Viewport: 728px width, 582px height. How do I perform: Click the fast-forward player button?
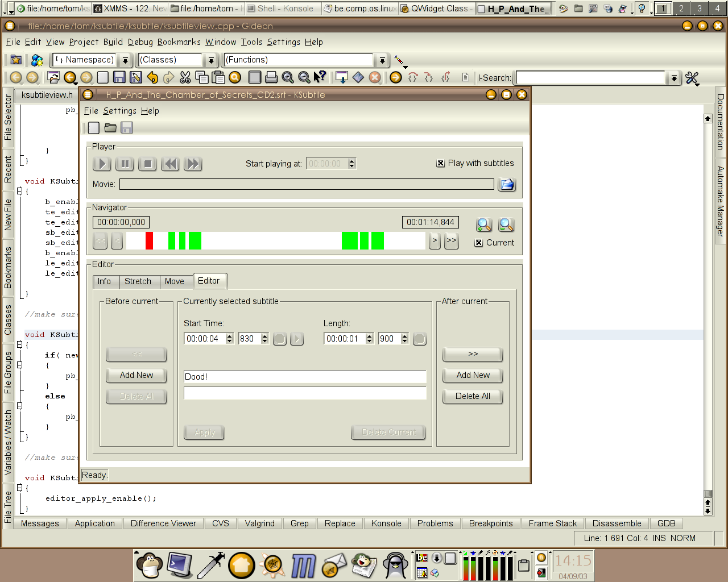[193, 164]
